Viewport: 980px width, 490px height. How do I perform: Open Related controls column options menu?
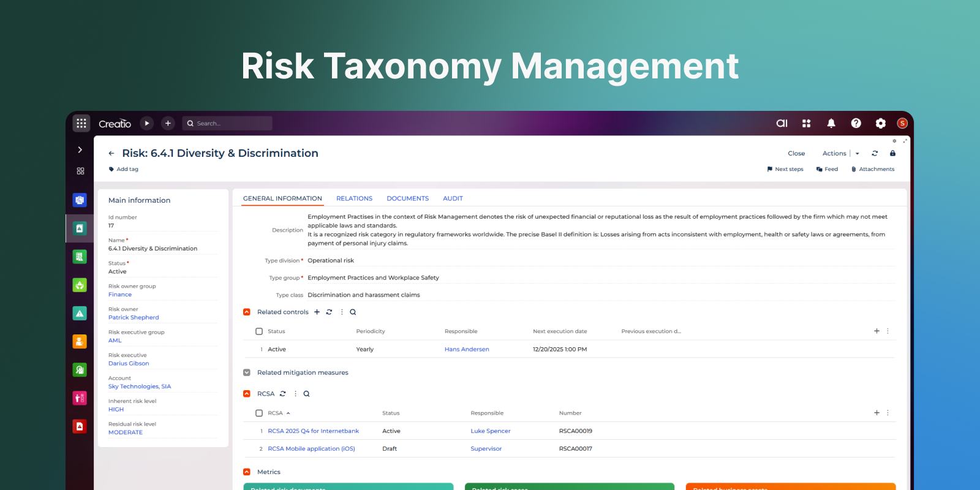(888, 331)
